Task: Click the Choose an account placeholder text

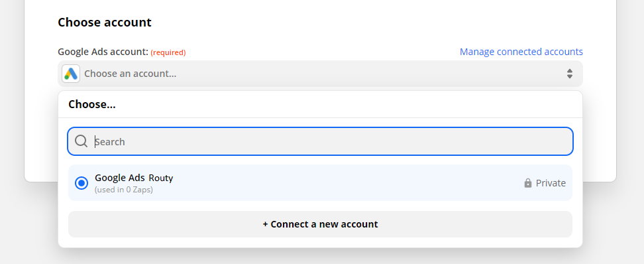Action: [131, 74]
